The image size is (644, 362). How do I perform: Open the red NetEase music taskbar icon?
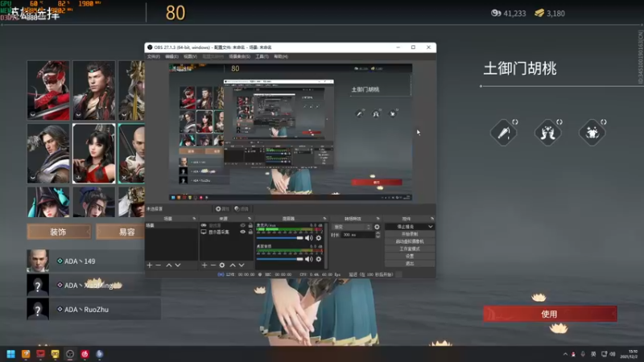85,354
